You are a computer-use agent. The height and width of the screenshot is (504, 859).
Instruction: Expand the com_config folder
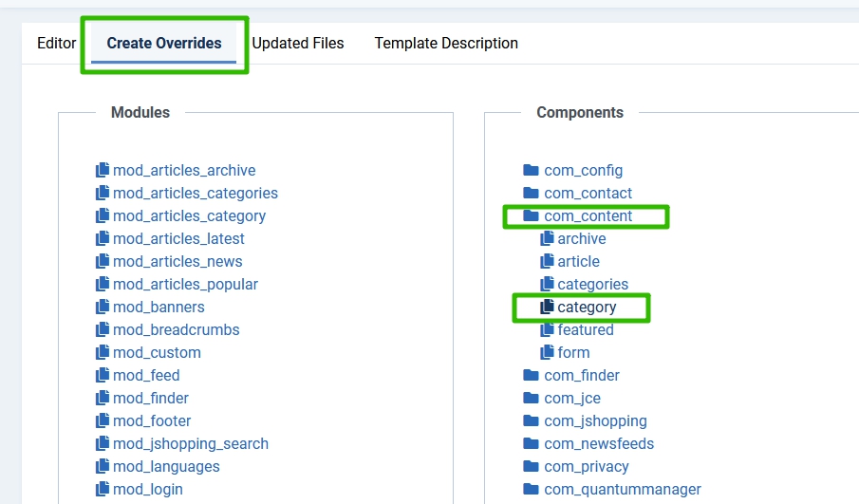click(532, 171)
